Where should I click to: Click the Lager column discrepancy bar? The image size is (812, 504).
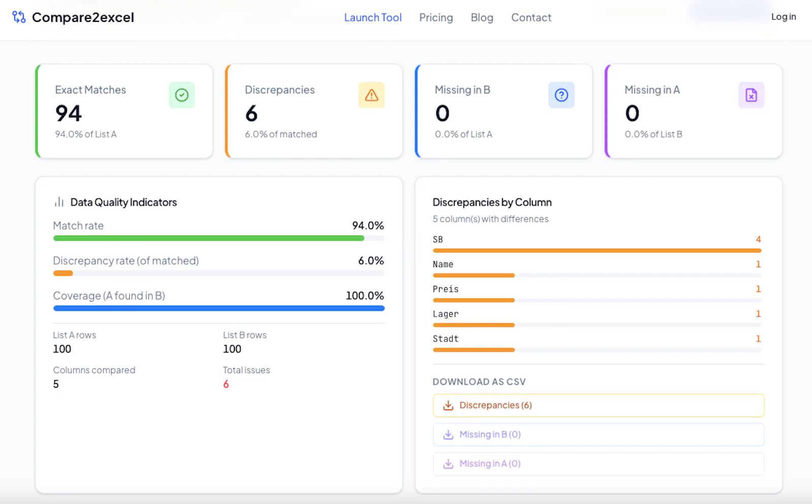point(473,325)
